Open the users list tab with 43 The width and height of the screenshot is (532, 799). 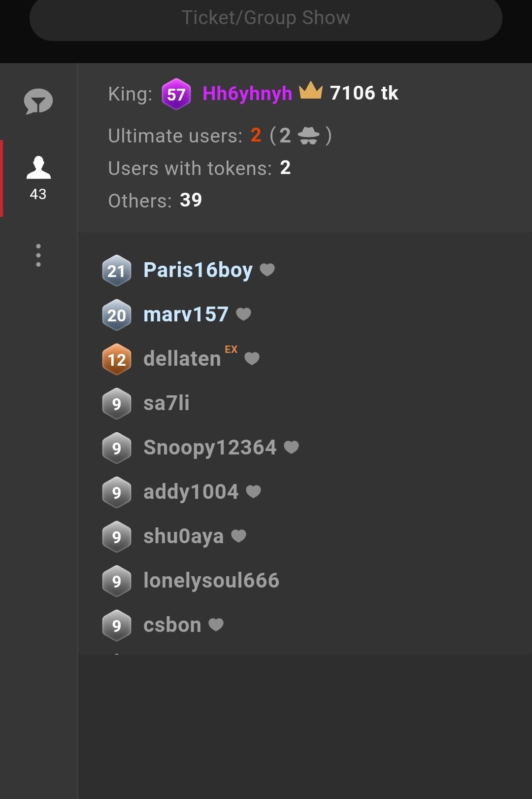tap(38, 178)
